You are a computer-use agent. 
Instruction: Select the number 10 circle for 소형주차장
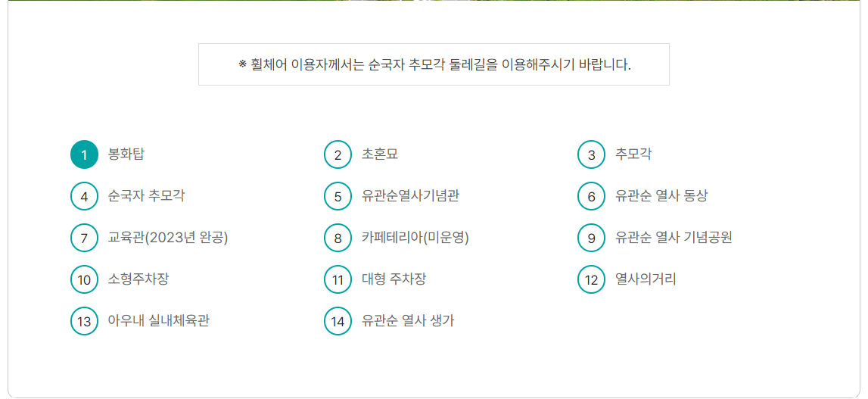[x=84, y=279]
